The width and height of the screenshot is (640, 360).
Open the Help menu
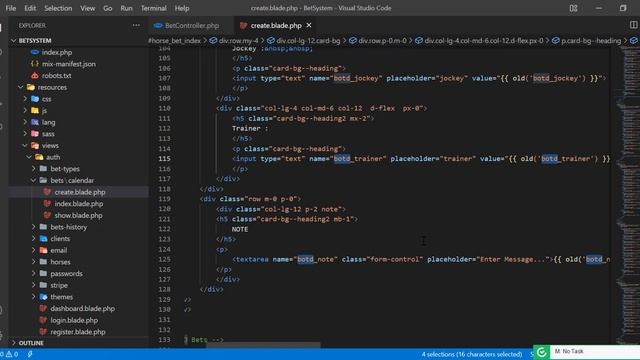182,8
